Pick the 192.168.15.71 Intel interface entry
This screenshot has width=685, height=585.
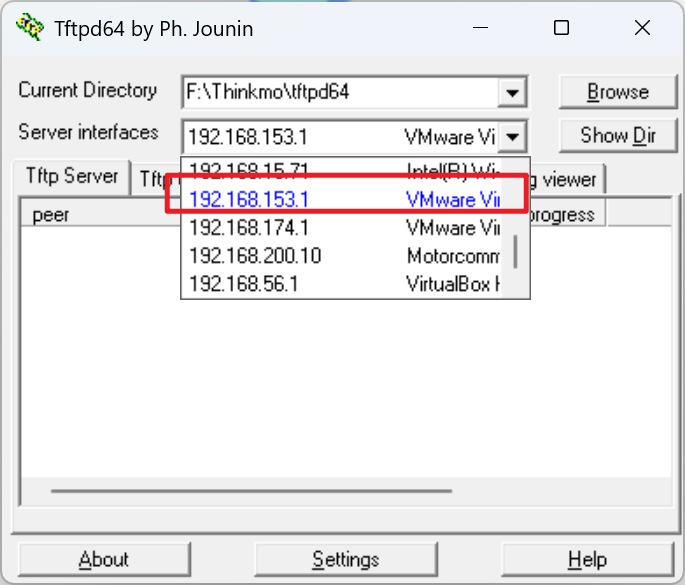tap(341, 170)
